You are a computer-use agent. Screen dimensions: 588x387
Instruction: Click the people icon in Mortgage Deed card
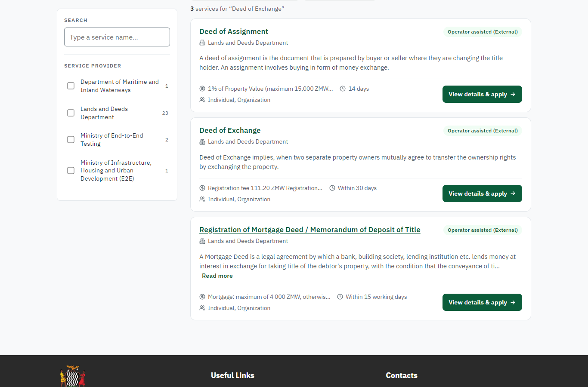click(x=202, y=308)
